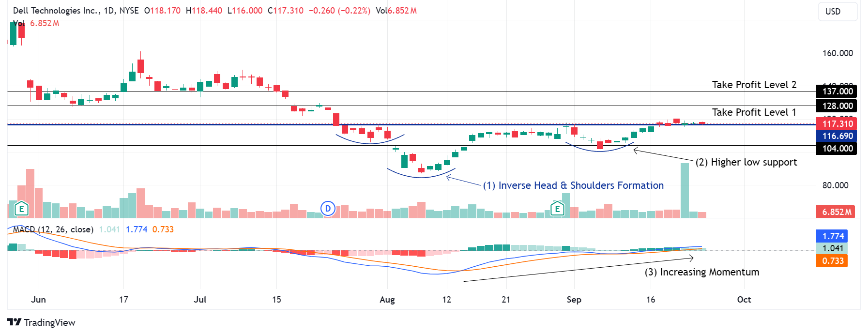Click the 104.000 price axis label

click(837, 149)
